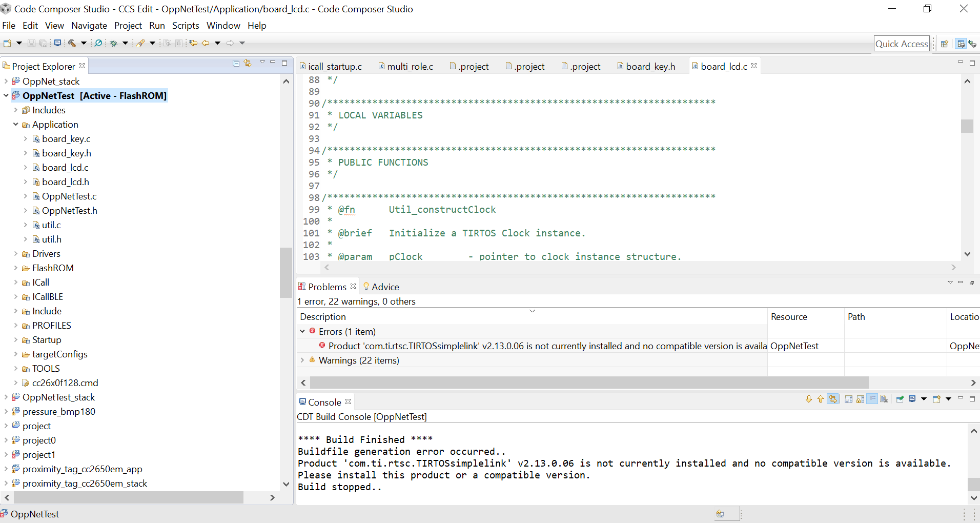This screenshot has width=980, height=523.
Task: Close the Problems view tab
Action: pos(353,286)
